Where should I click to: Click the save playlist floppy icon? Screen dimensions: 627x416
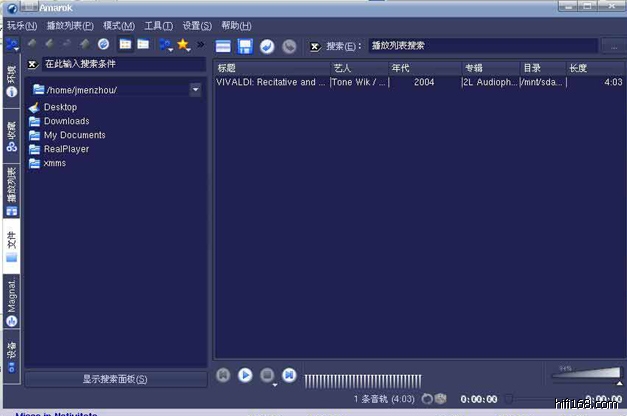pos(245,46)
